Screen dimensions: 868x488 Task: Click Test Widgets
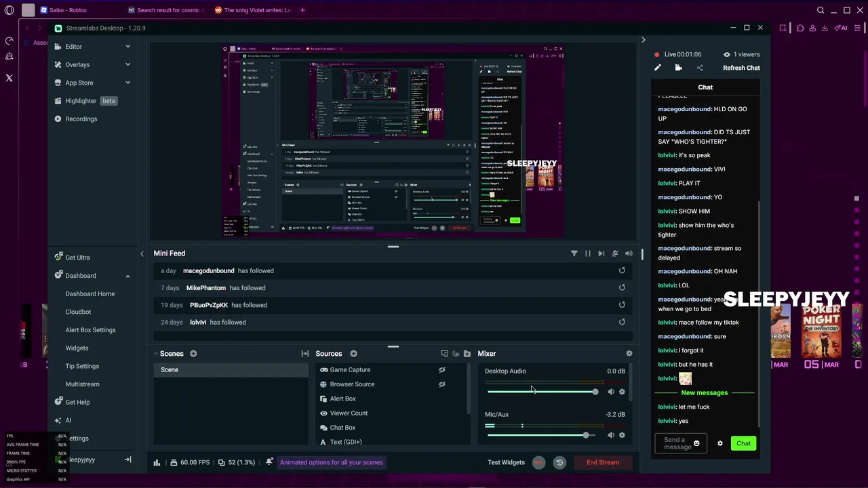(506, 462)
